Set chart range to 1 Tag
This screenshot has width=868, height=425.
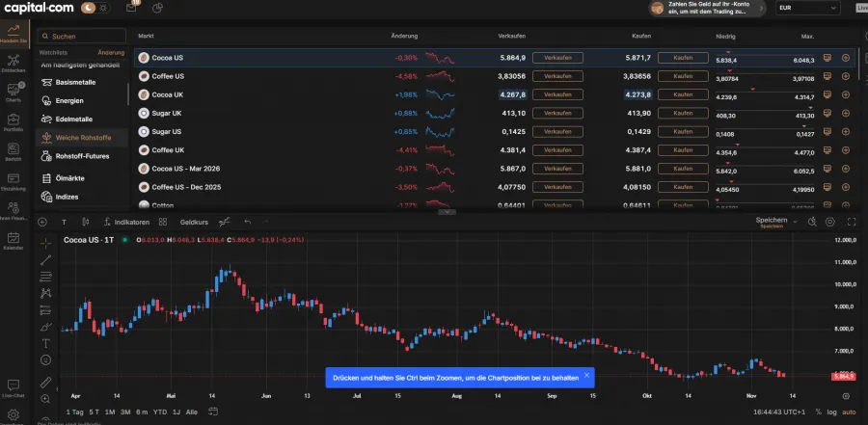pyautogui.click(x=74, y=412)
